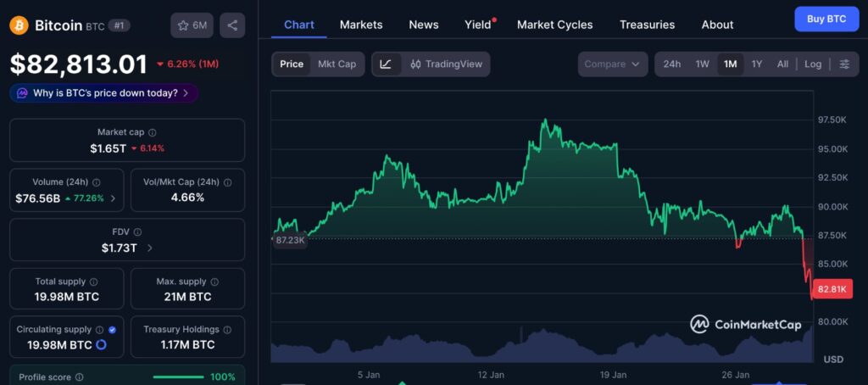Click the $1.65T market cap value
This screenshot has width=868, height=385.
108,148
